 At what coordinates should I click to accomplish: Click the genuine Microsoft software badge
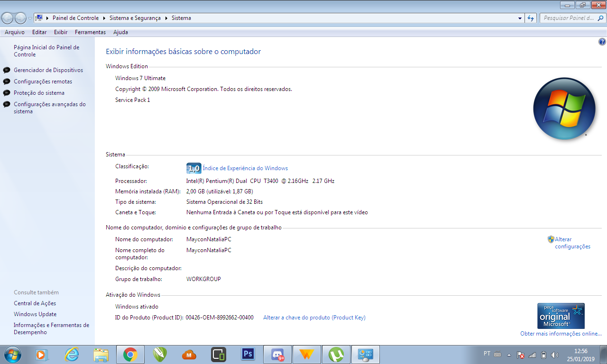coord(561,316)
